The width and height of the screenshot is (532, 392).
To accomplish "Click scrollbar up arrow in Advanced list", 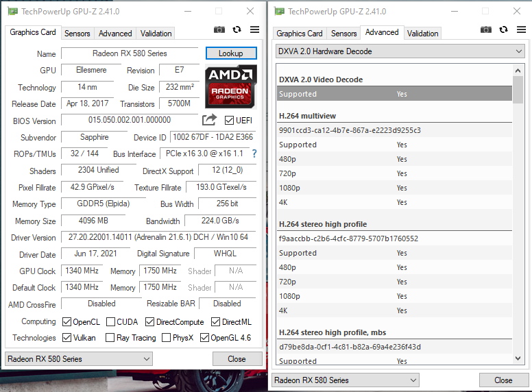I will coord(518,71).
